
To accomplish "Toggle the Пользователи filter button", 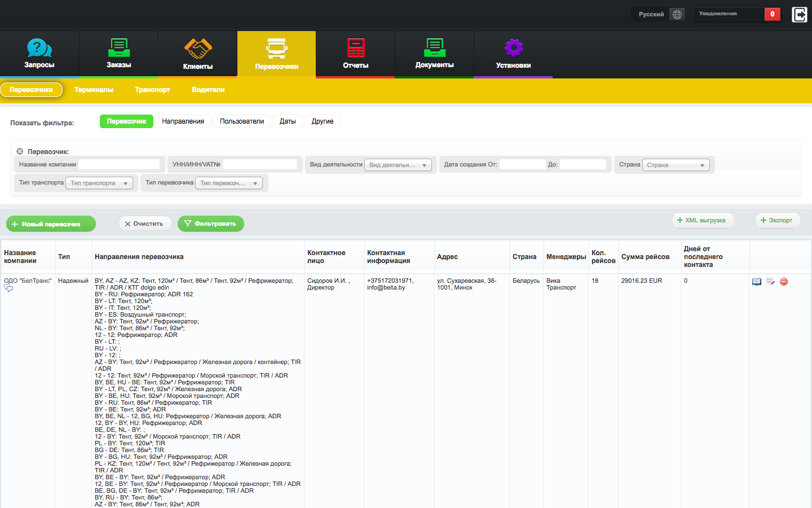I will point(241,121).
